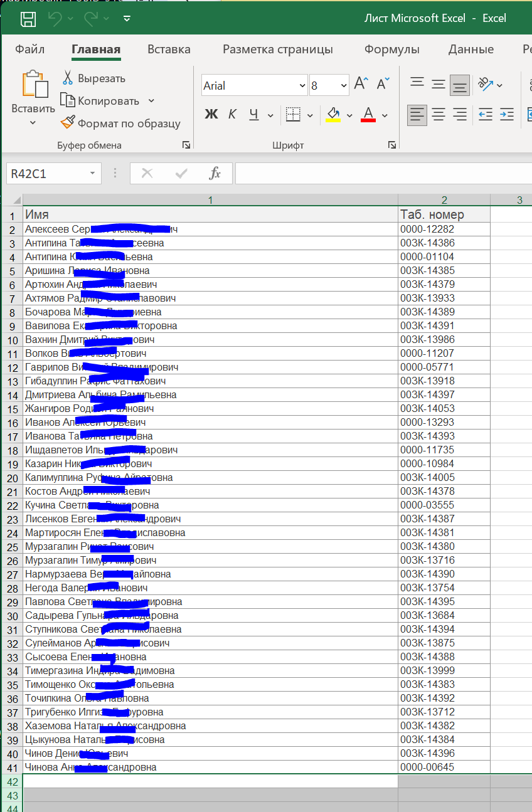Apply the cell borders icon

293,114
